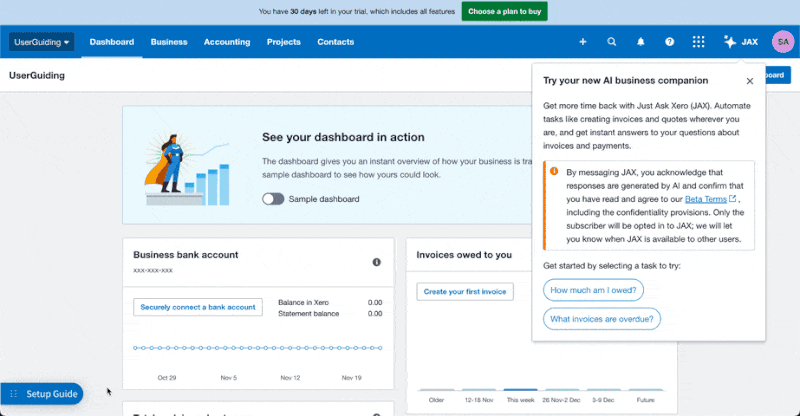Click the Nov 19 label on bank chart

pyautogui.click(x=352, y=378)
